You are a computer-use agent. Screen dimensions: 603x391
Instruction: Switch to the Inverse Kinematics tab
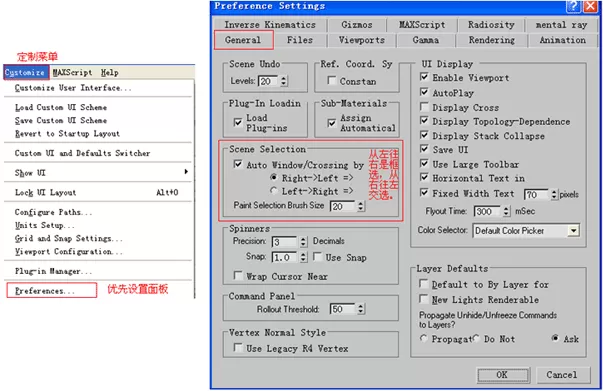pyautogui.click(x=270, y=25)
